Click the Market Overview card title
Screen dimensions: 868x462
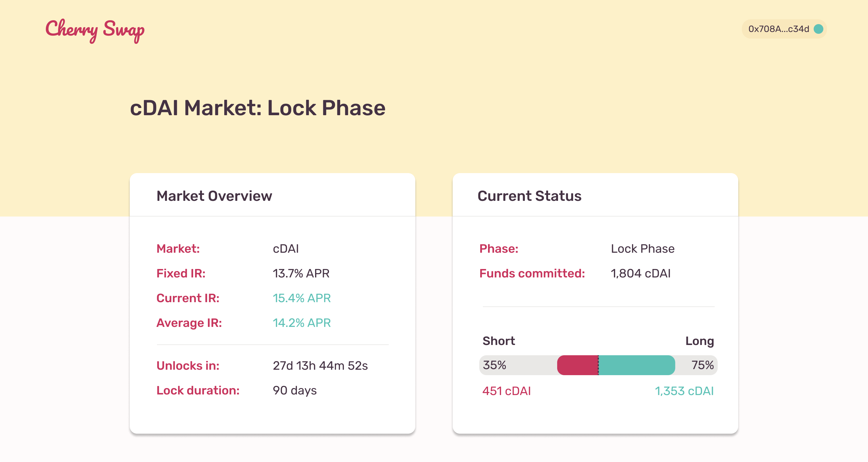coord(214,196)
